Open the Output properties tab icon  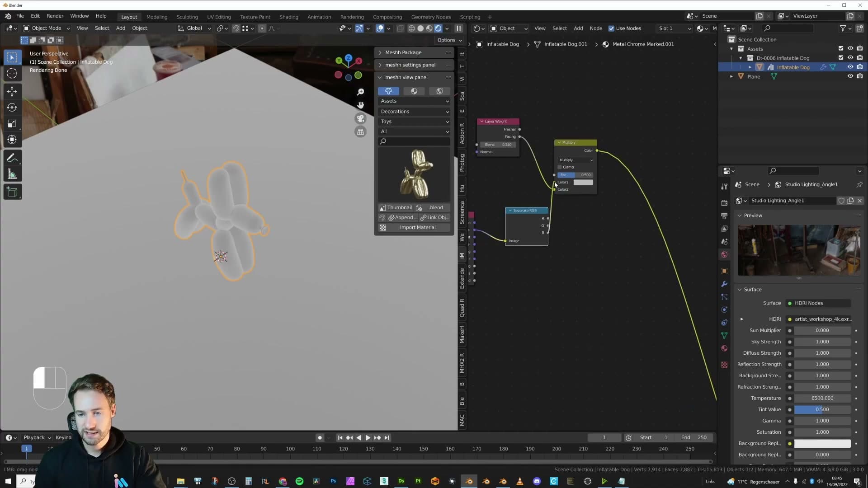point(724,216)
